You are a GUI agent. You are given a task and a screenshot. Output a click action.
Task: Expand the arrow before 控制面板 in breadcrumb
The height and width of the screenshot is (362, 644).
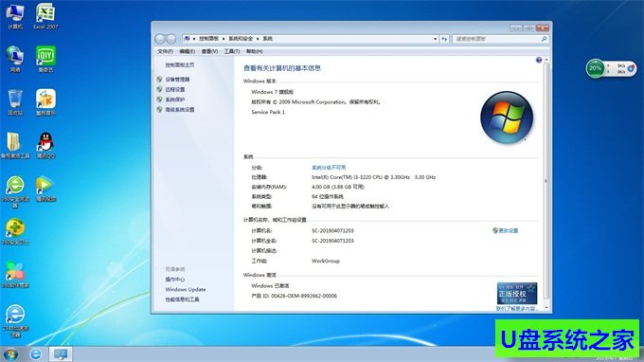(x=194, y=39)
